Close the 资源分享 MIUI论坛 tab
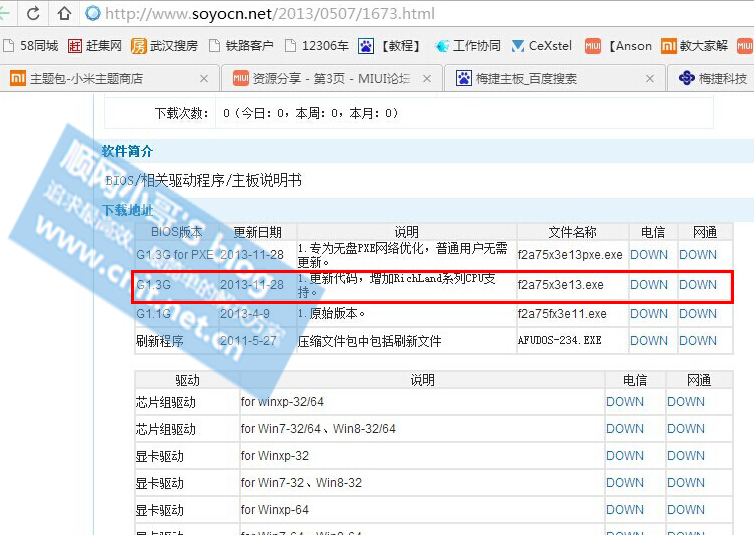Viewport: 754px width, 535px height. [427, 78]
